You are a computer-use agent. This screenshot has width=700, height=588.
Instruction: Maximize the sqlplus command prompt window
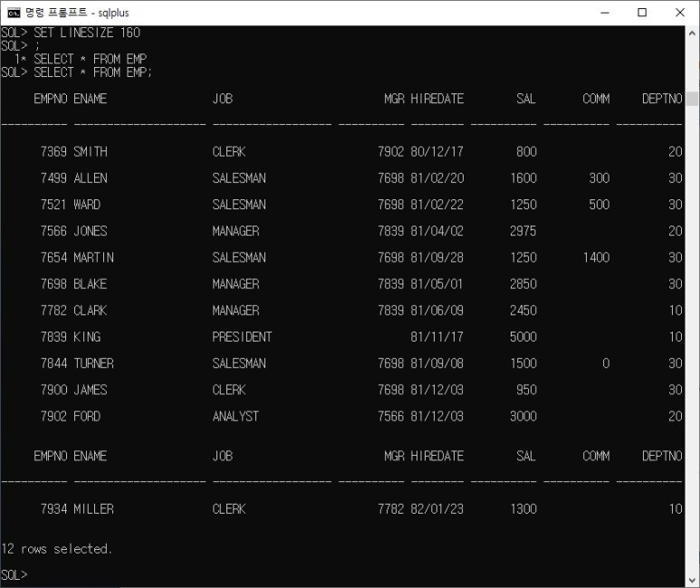tap(642, 13)
